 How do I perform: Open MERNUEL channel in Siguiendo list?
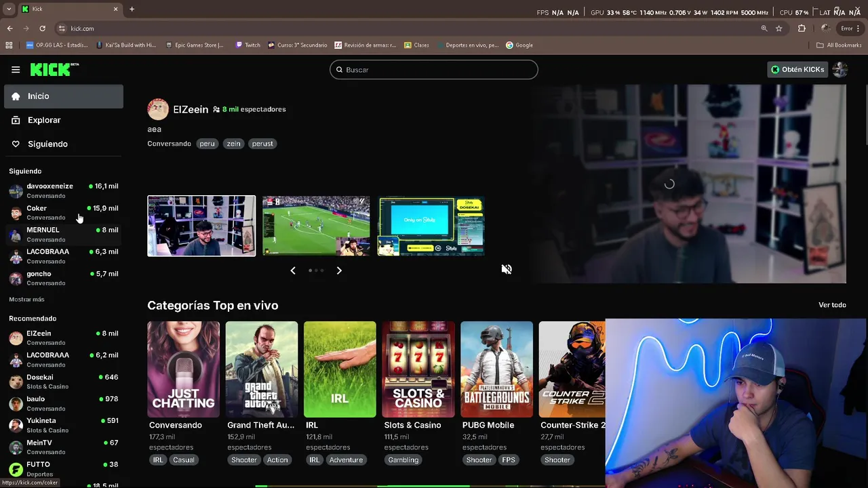(x=64, y=235)
